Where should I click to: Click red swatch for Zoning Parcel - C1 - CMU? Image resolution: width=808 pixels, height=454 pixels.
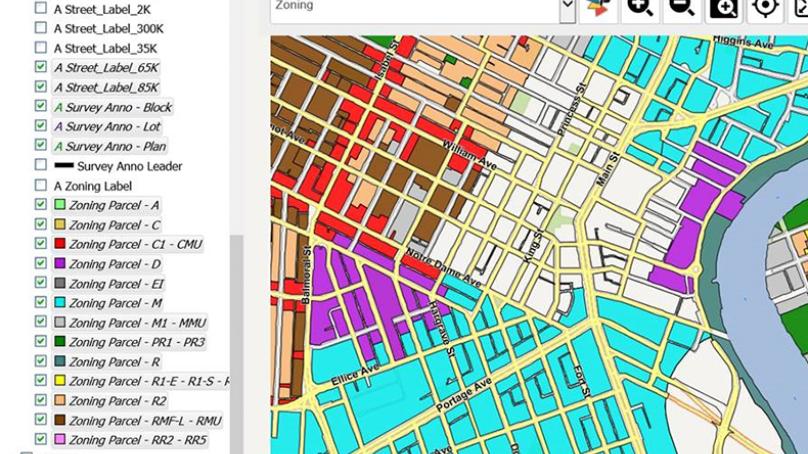coord(60,244)
